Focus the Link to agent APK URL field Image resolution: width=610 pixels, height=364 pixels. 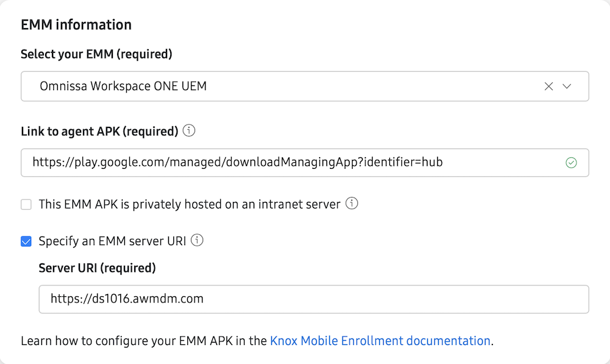pos(293,163)
